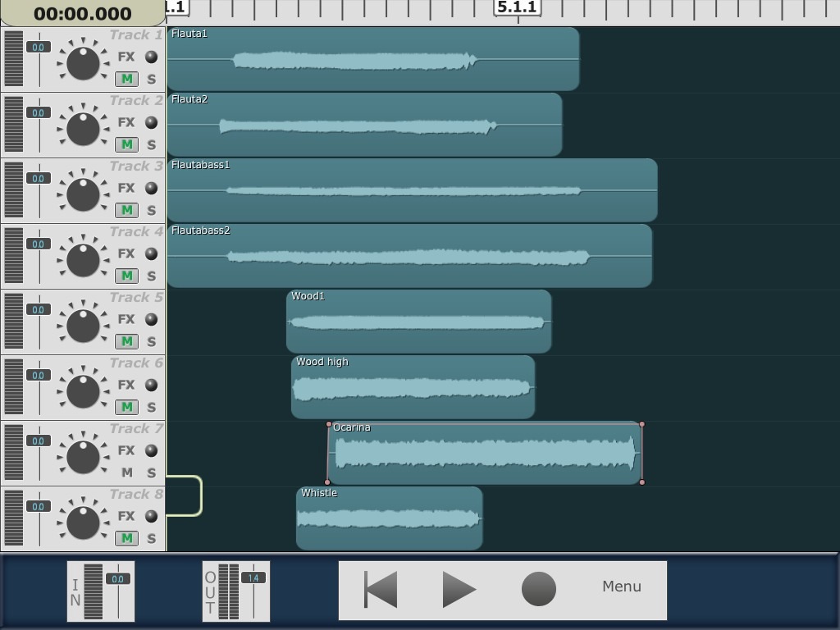Viewport: 840px width, 630px height.
Task: Arm recording on Track 4
Action: [152, 253]
